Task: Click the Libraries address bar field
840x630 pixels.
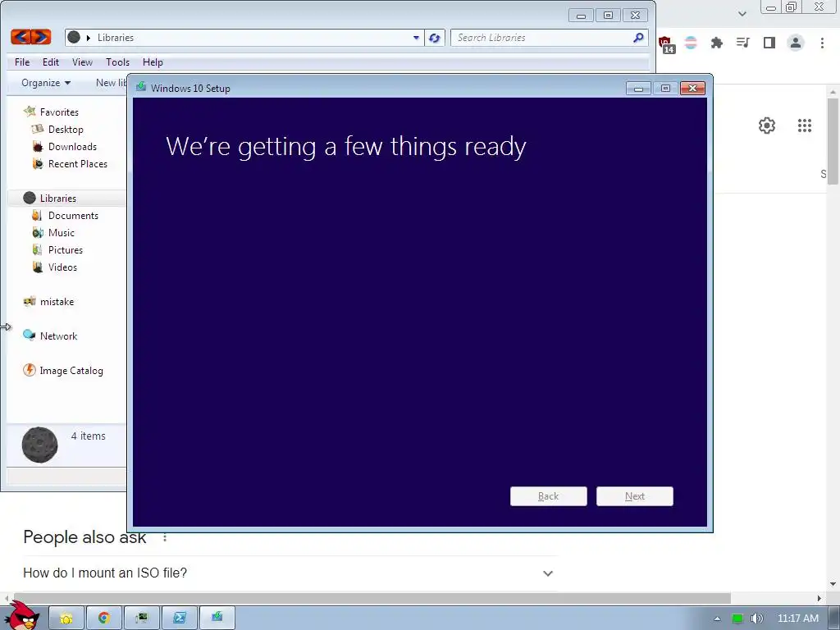Action: (244, 38)
